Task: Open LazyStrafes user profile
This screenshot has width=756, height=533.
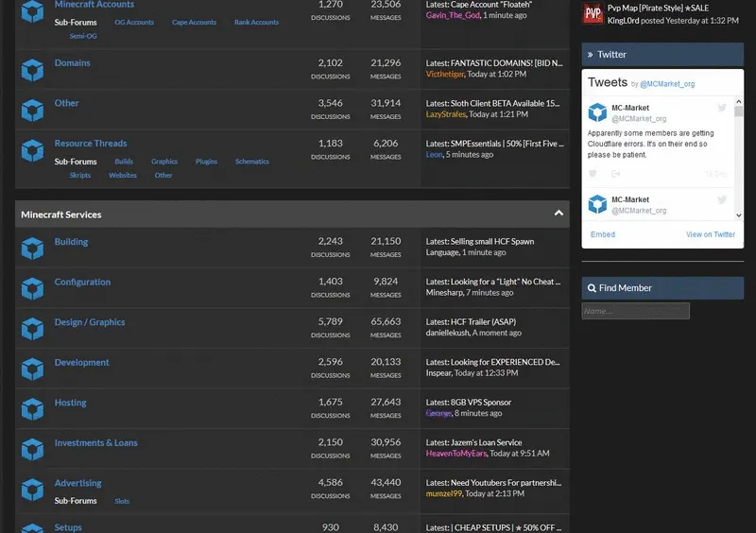Action: point(445,114)
